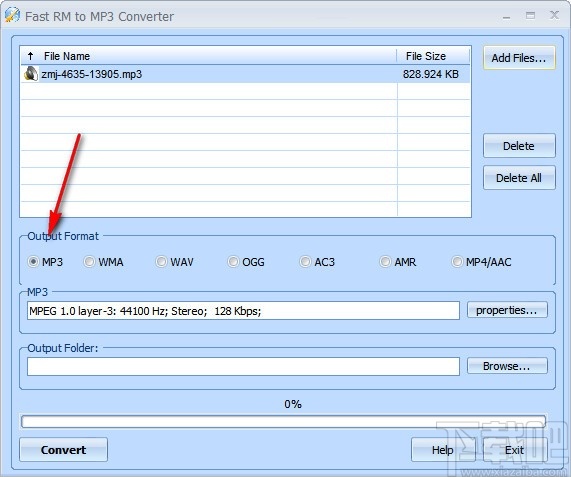This screenshot has height=477, width=571.
Task: Select the MP4/AAC output format
Action: click(481, 262)
